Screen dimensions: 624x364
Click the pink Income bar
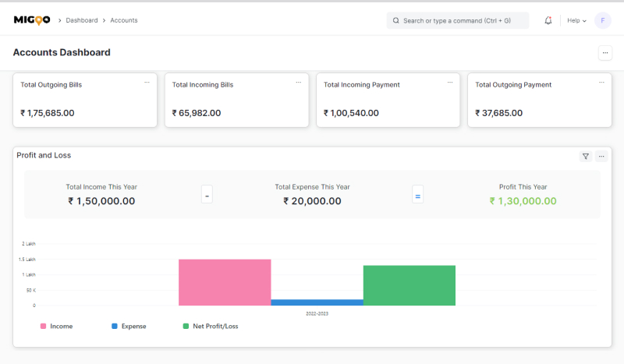[225, 282]
